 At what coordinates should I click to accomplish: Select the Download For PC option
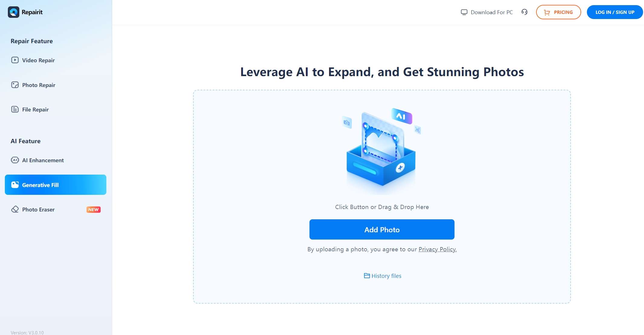coord(487,12)
